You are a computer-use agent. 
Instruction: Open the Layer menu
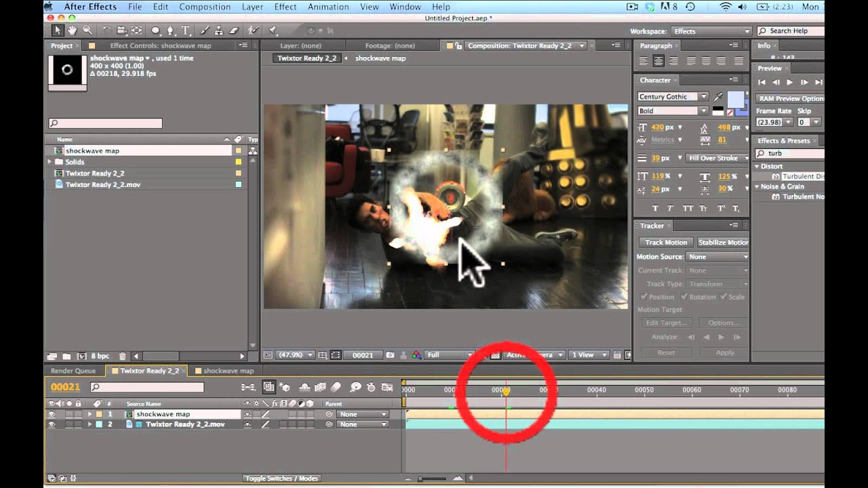252,7
